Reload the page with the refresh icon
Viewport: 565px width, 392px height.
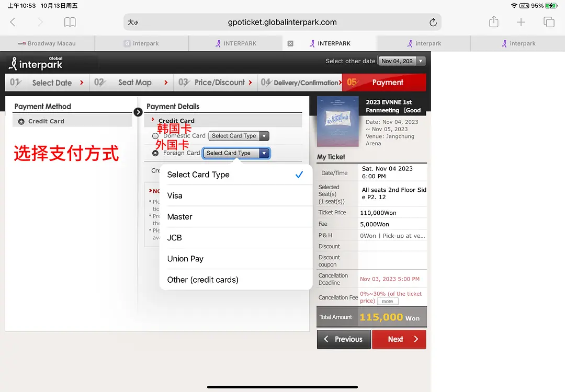tap(433, 22)
